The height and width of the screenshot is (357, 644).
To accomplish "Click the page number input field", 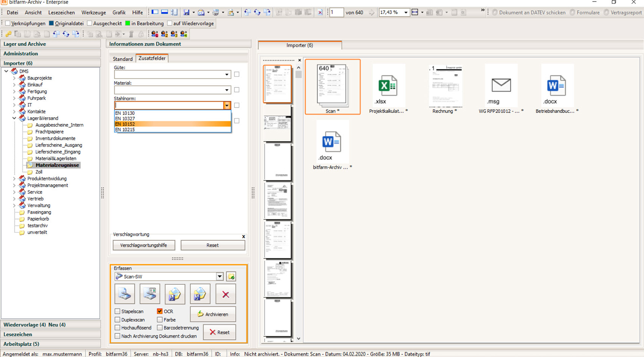I will click(336, 12).
